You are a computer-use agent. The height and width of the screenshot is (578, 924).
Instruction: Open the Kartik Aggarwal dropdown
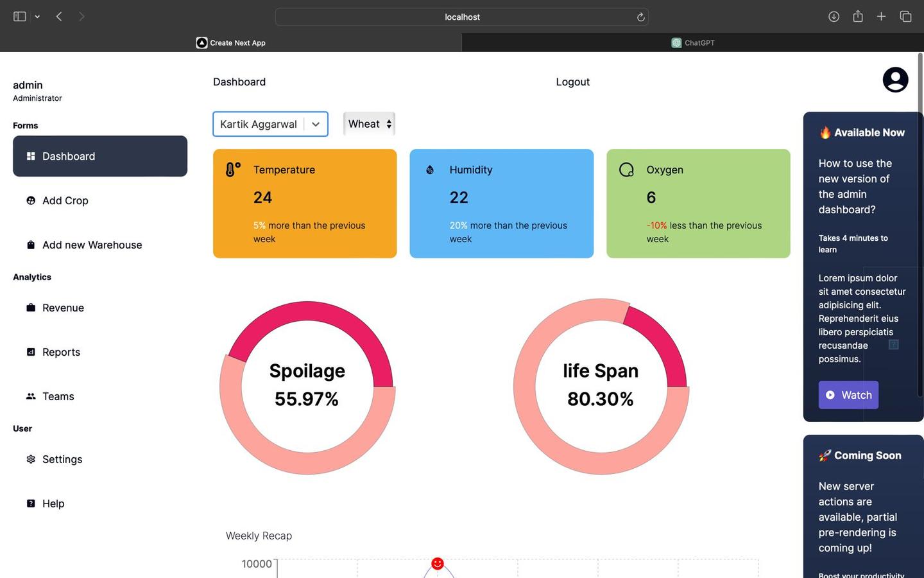point(270,124)
